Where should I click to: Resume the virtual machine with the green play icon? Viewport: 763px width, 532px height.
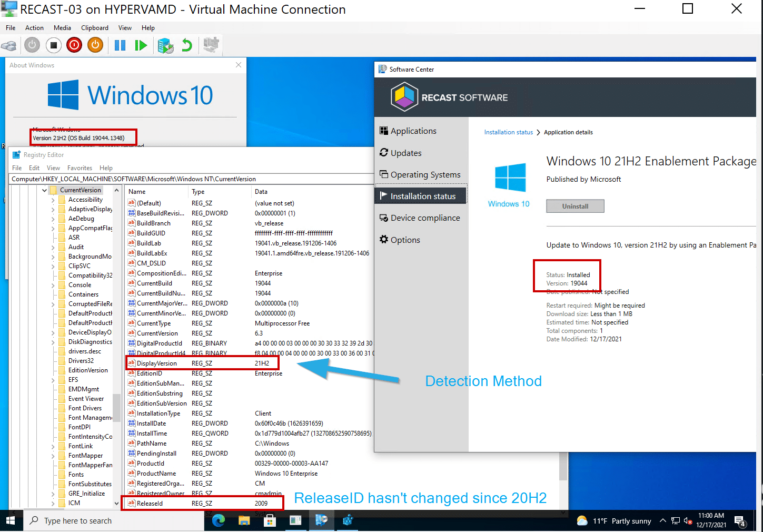[x=141, y=45]
